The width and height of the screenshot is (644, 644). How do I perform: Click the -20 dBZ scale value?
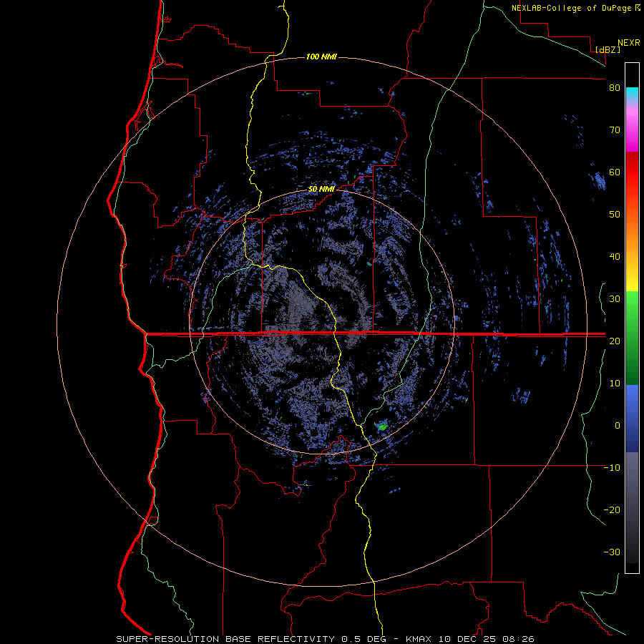(612, 510)
